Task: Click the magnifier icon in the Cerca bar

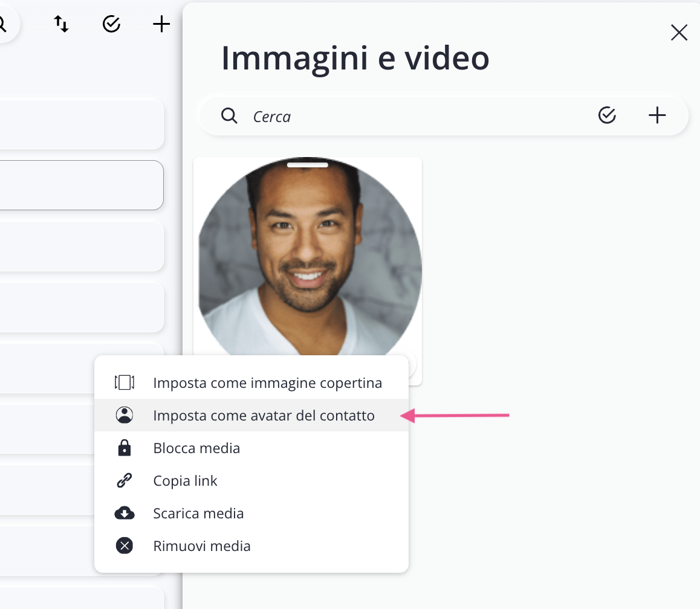Action: [229, 115]
